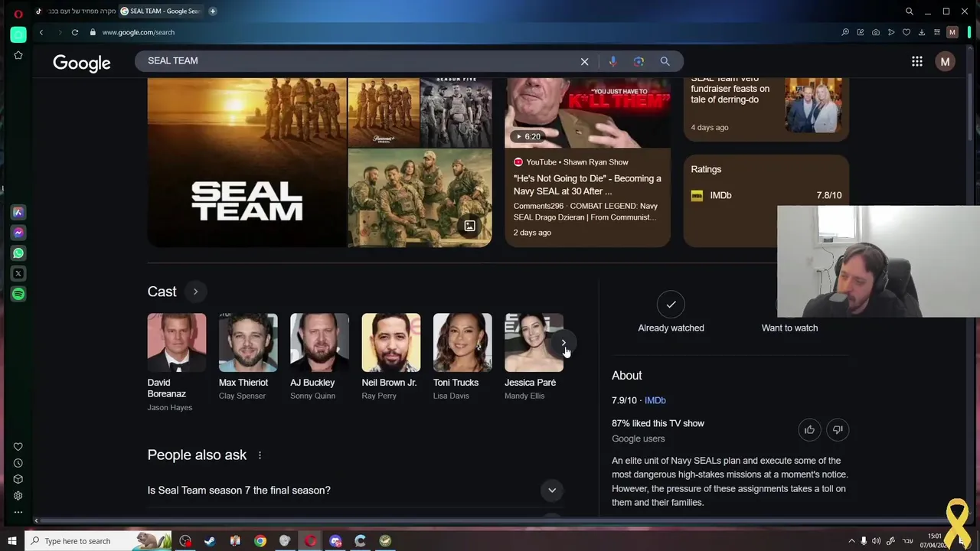Play the 6:20 YouTube video thumbnail

(587, 112)
